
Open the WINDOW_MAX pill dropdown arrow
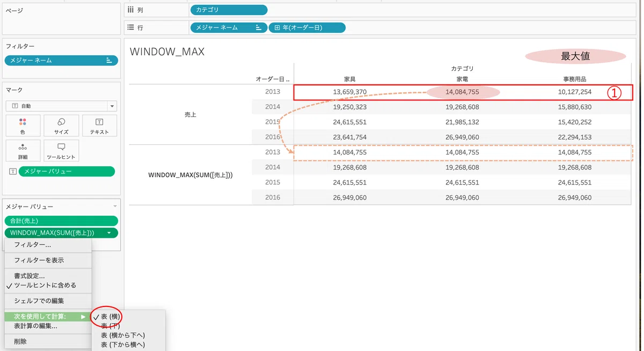coord(109,233)
